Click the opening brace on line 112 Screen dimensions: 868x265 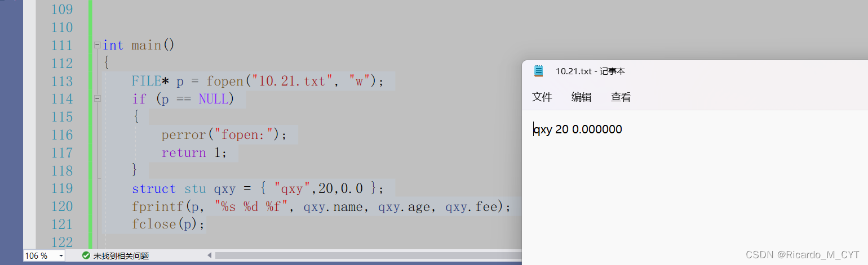coord(107,63)
